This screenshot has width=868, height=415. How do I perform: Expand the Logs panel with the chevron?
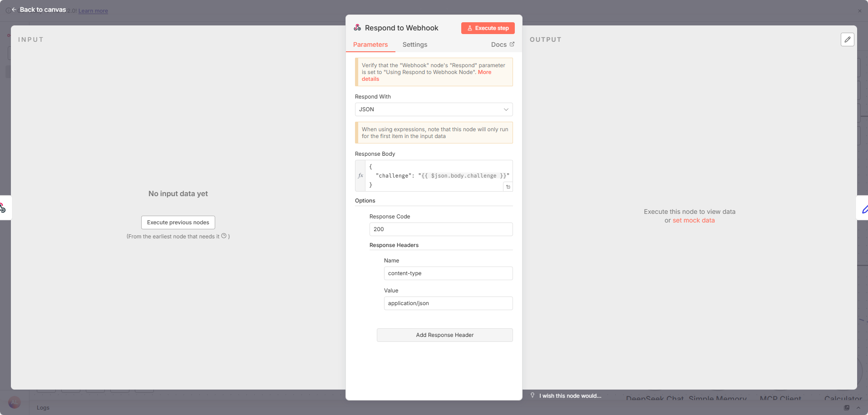click(x=858, y=408)
